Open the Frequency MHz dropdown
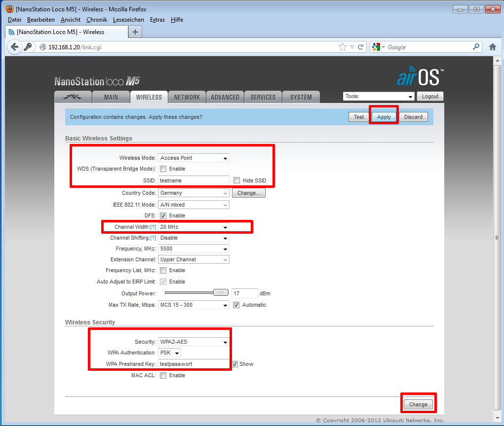This screenshot has width=504, height=426. pos(194,249)
